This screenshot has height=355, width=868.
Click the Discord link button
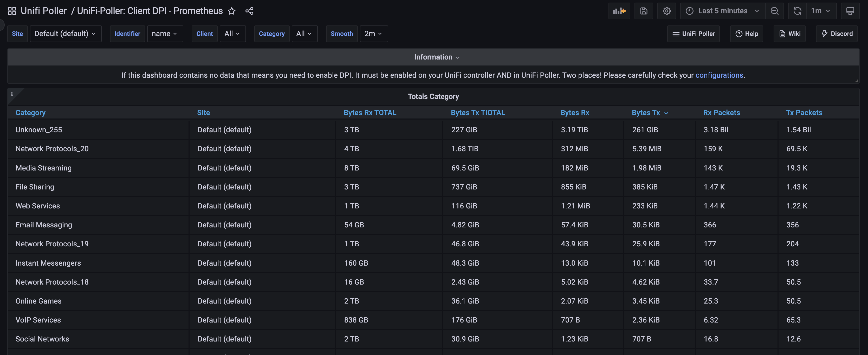click(x=837, y=34)
